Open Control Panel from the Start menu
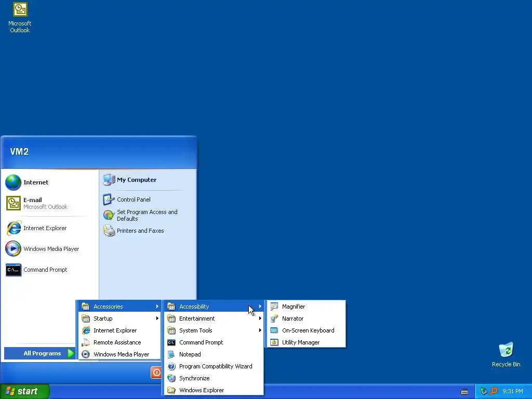The width and height of the screenshot is (532, 399). [148, 199]
